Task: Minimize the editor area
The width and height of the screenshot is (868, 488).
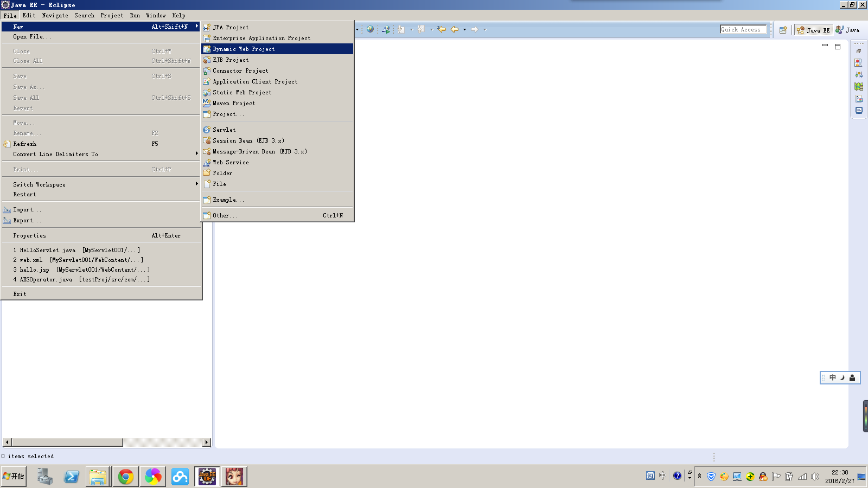Action: [x=825, y=46]
